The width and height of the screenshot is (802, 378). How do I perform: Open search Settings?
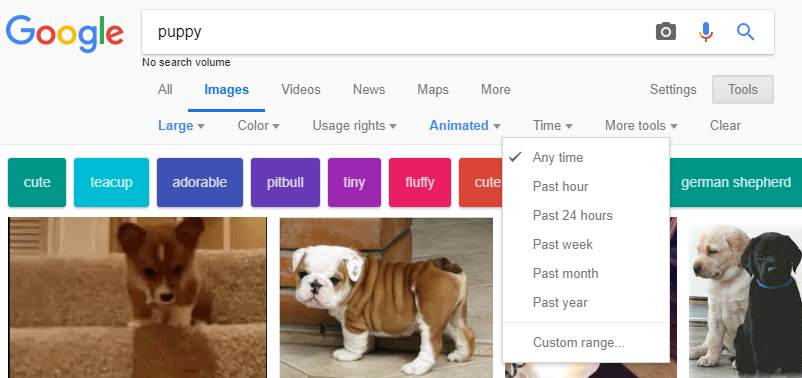pyautogui.click(x=673, y=90)
